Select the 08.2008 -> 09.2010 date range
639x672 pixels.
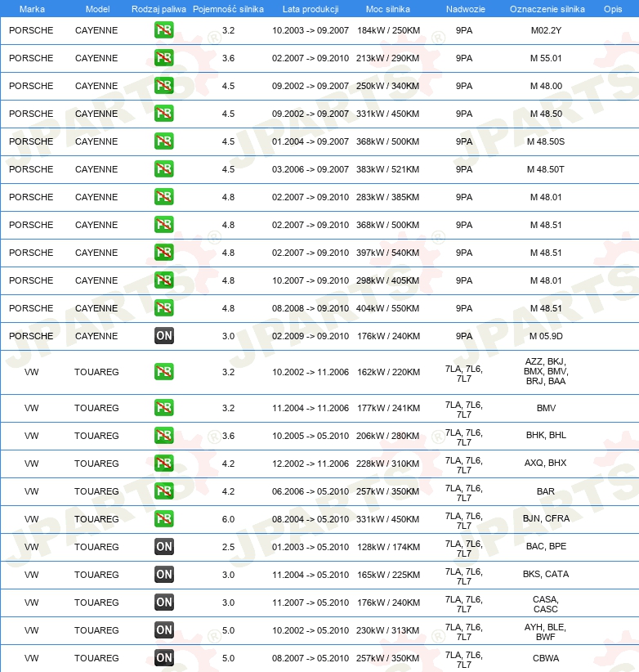(x=311, y=308)
